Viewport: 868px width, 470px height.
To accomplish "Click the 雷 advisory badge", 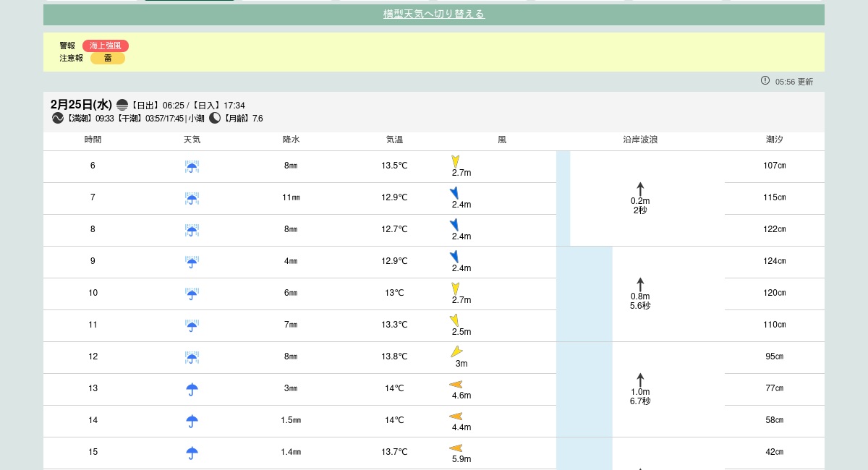I will tap(108, 59).
